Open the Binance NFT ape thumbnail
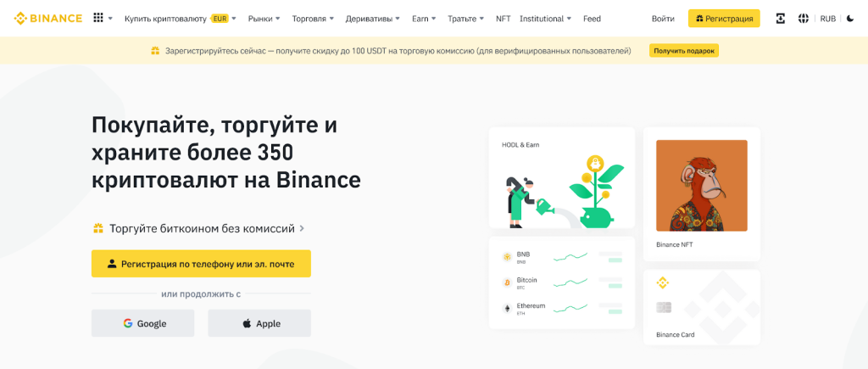868x369 pixels. click(x=701, y=186)
